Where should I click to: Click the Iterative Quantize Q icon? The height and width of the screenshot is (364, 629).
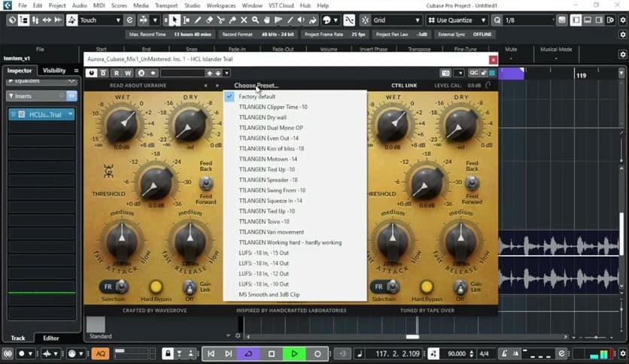tap(497, 20)
